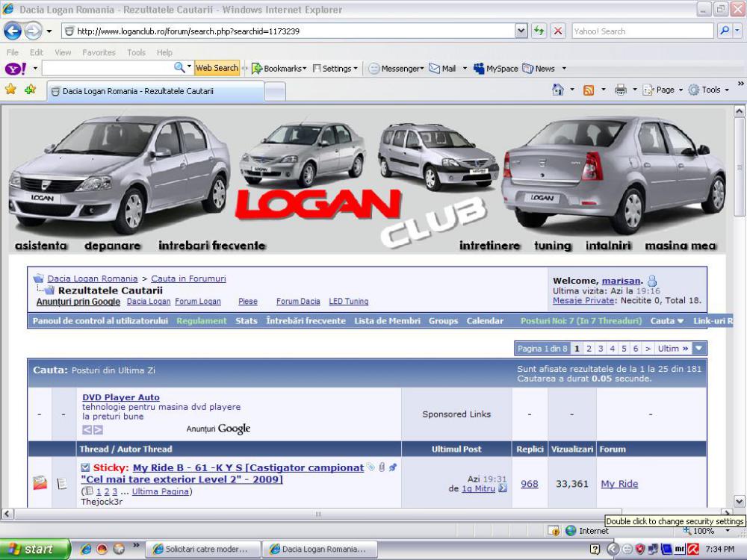Click the orange RSS feeds icon
This screenshot has height=560, width=747.
(x=589, y=90)
